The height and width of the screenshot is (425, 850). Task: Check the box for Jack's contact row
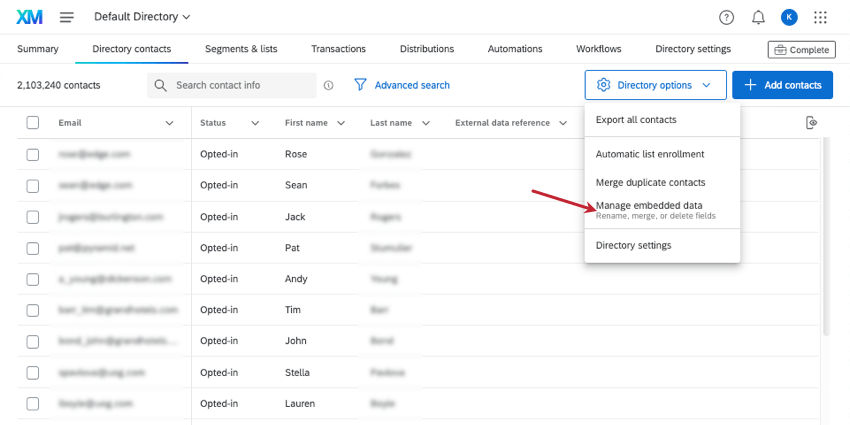point(33,217)
